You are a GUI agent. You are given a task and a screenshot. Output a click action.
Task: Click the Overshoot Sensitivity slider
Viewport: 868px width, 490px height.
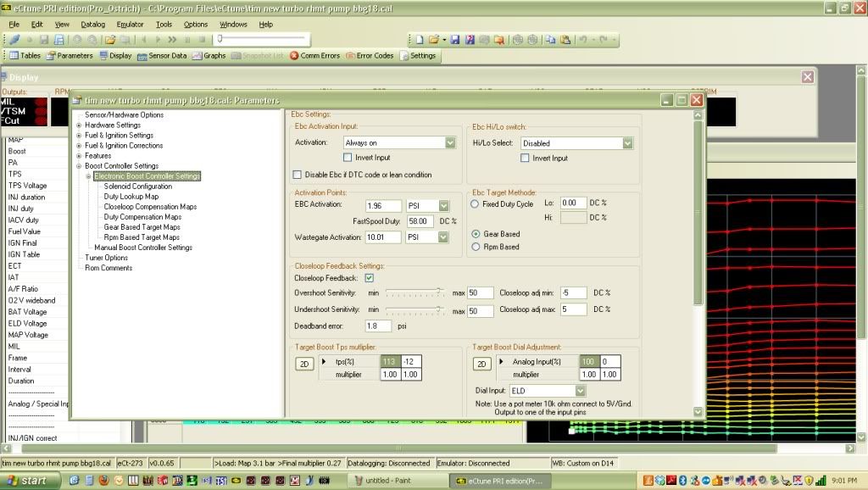(x=415, y=292)
